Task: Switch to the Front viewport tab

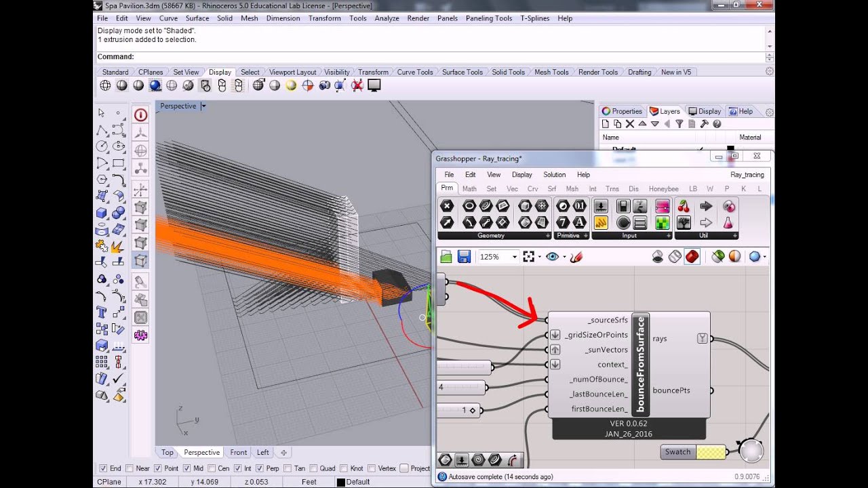Action: pyautogui.click(x=239, y=453)
